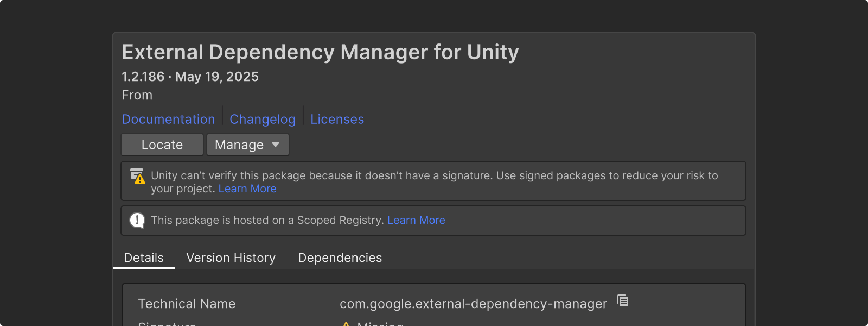Click Learn More in the signature warning
This screenshot has height=326, width=868.
pos(247,189)
